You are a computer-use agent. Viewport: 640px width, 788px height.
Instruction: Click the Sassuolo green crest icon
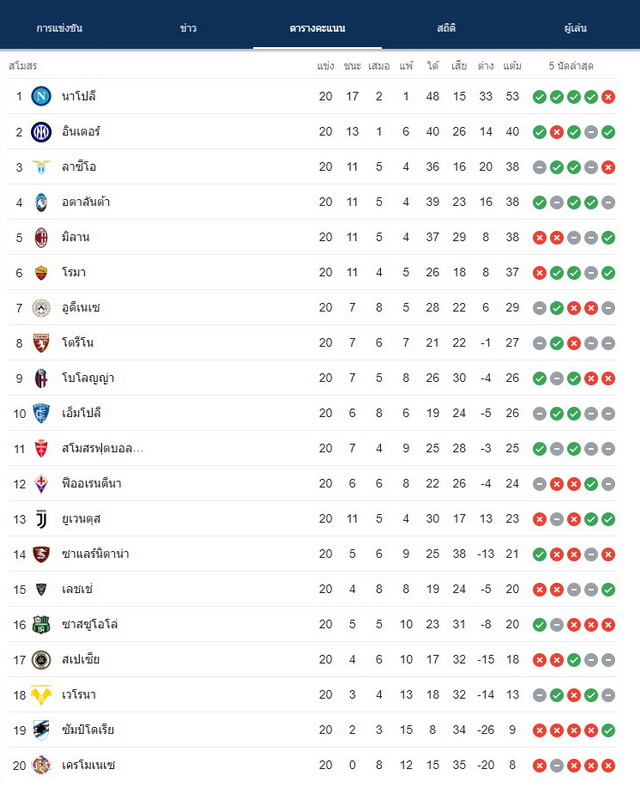click(41, 624)
